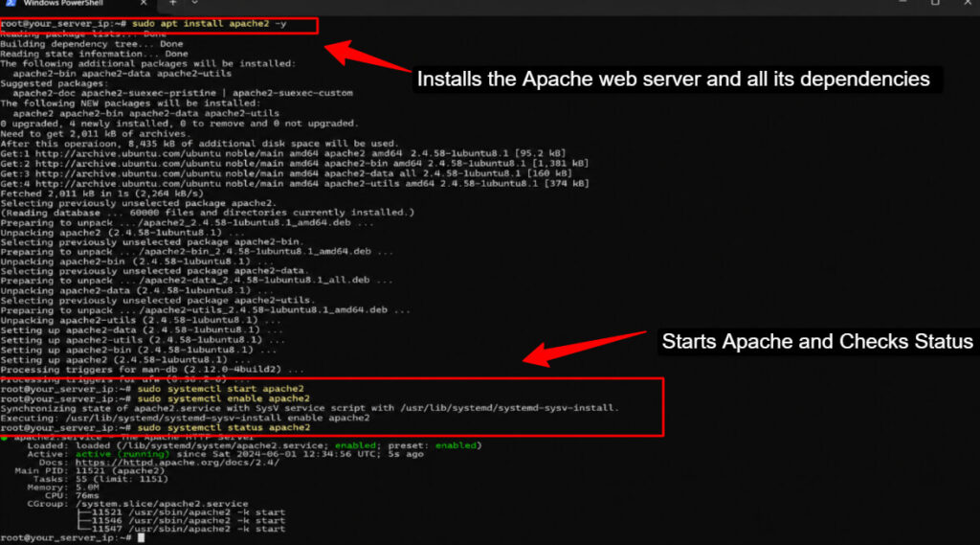Viewport: 980px width, 545px height.
Task: Click the process '11547 /usr/sbin/apache2' line
Action: tap(181, 530)
